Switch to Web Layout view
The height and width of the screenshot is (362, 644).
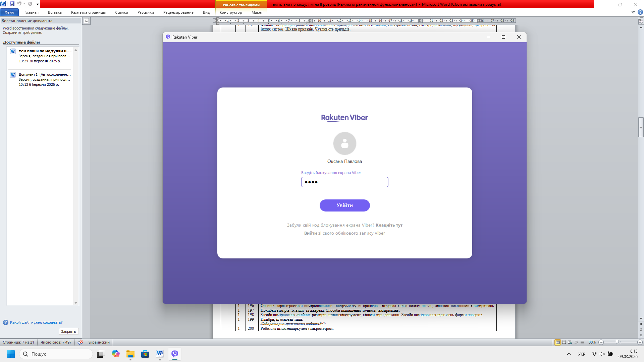point(570,342)
